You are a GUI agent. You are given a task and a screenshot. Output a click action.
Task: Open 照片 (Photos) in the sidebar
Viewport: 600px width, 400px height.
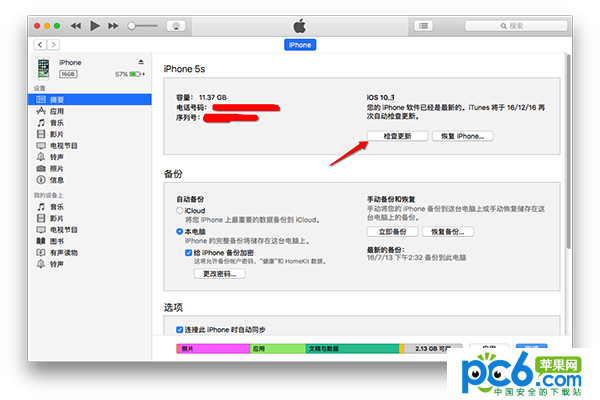56,168
